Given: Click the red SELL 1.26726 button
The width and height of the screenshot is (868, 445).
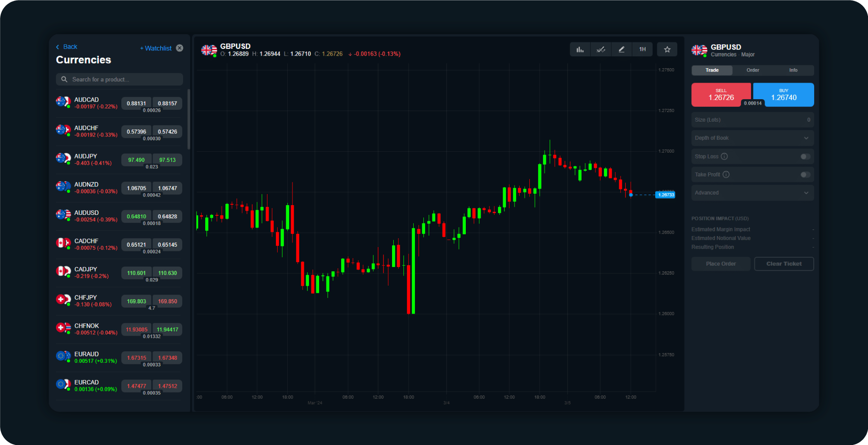Looking at the screenshot, I should click(x=721, y=95).
